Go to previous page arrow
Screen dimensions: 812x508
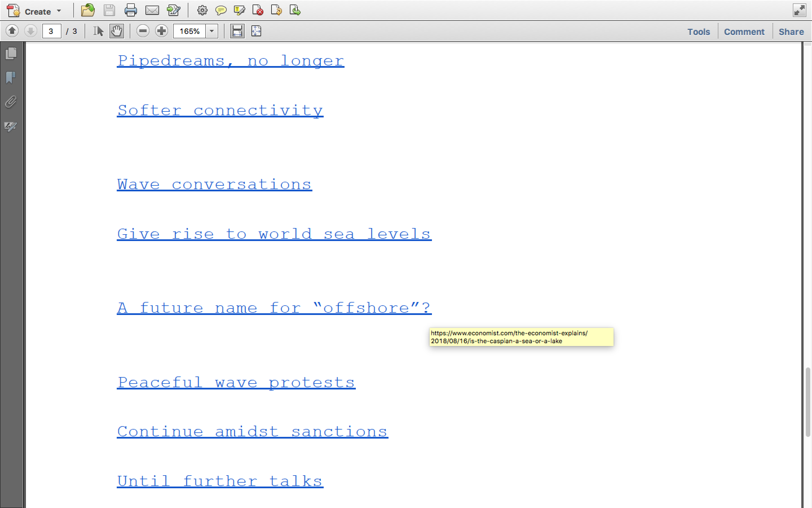pyautogui.click(x=12, y=31)
